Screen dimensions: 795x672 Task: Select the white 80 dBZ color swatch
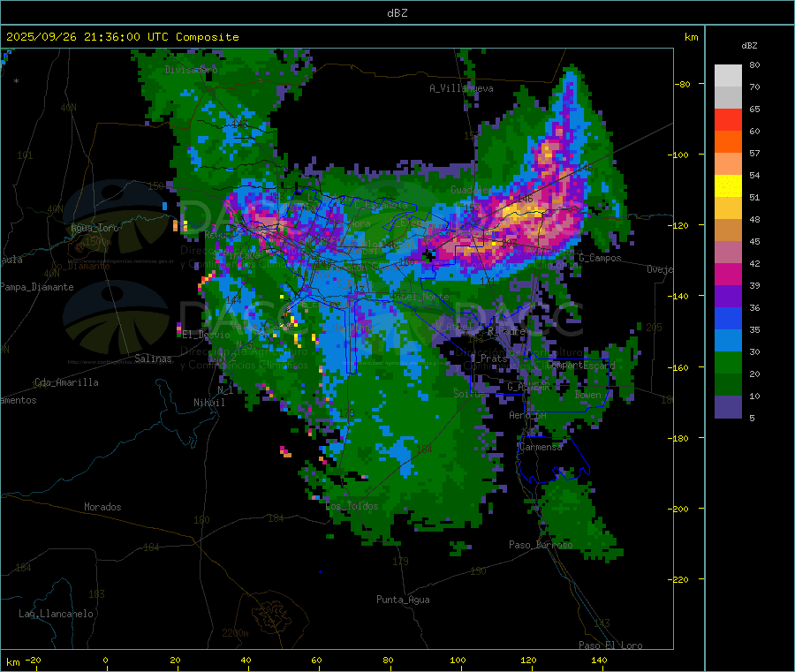[x=728, y=76]
